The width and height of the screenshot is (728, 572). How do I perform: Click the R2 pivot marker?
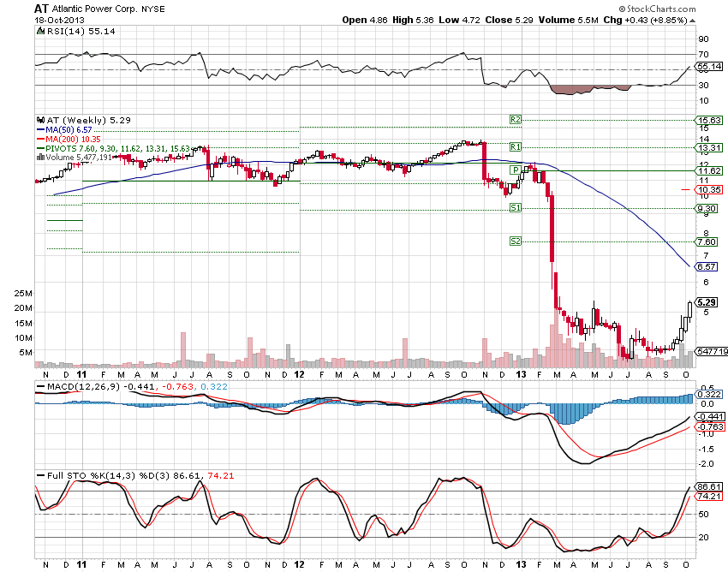pyautogui.click(x=516, y=120)
